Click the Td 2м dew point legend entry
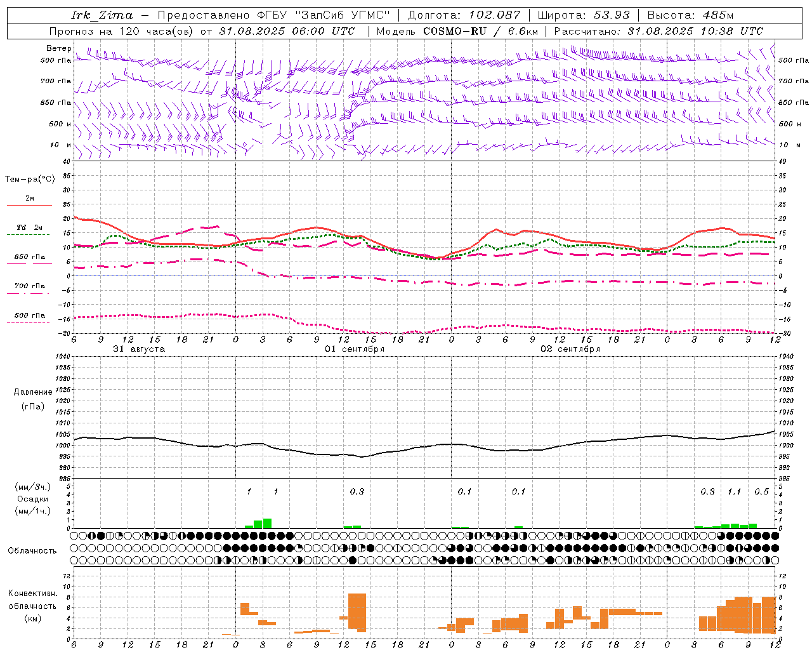Viewport: 812px width, 650px height. pos(29,230)
